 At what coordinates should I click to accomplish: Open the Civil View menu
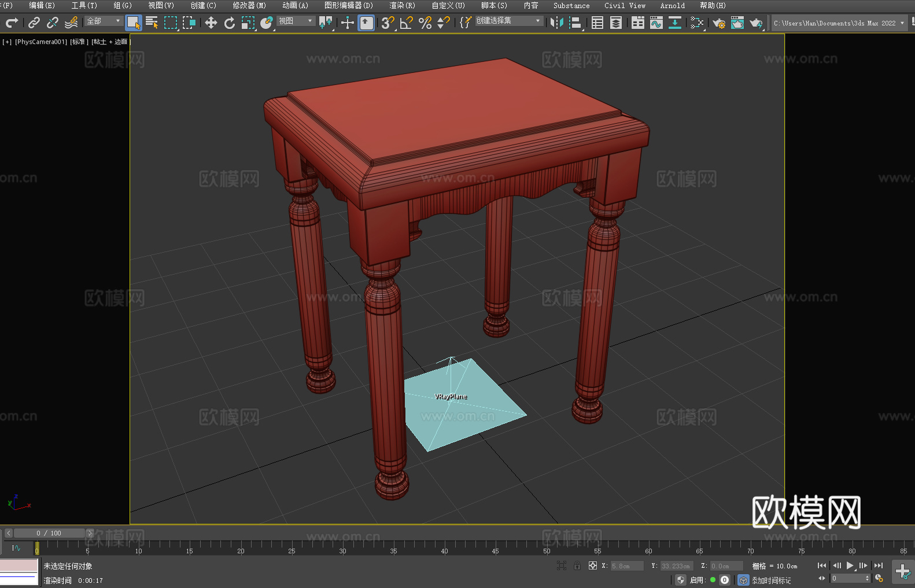[625, 5]
